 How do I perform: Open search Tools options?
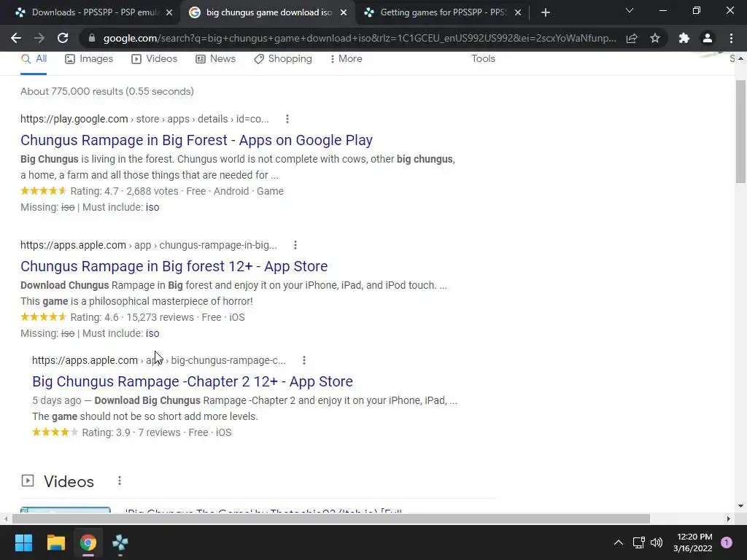pyautogui.click(x=483, y=58)
